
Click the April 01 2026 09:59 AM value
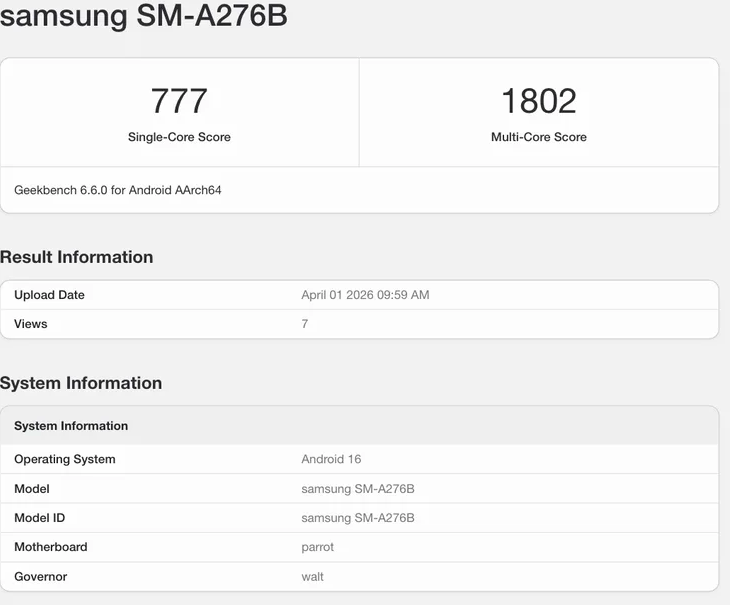[365, 295]
